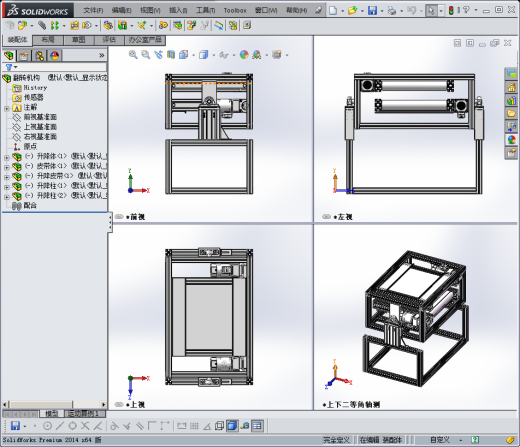
Task: Click the Open file icon in the toolbar
Action: [352, 11]
